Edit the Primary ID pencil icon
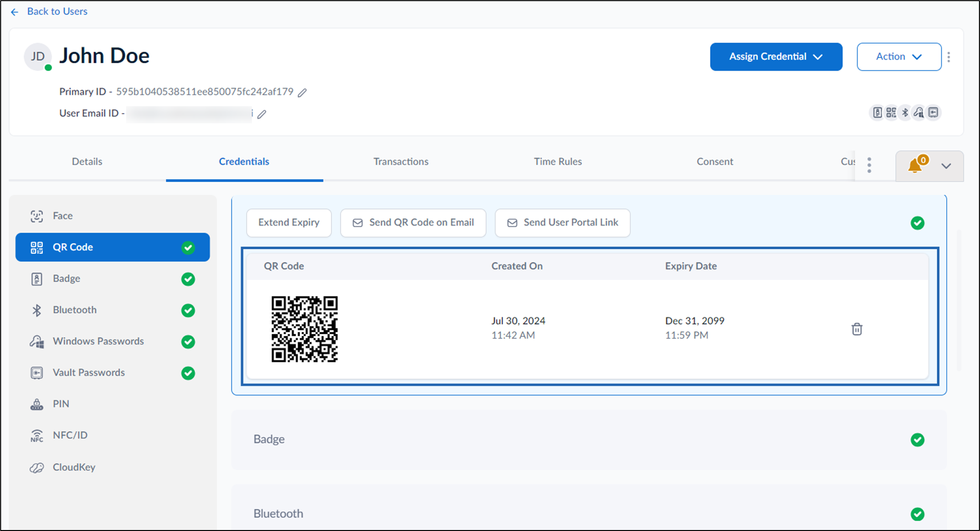 coord(302,92)
